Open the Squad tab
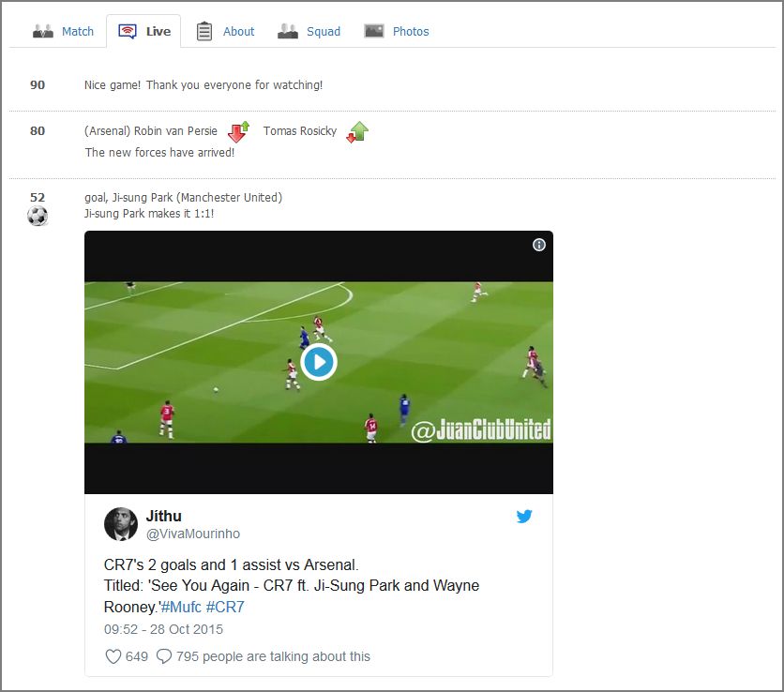The width and height of the screenshot is (784, 692). [309, 32]
